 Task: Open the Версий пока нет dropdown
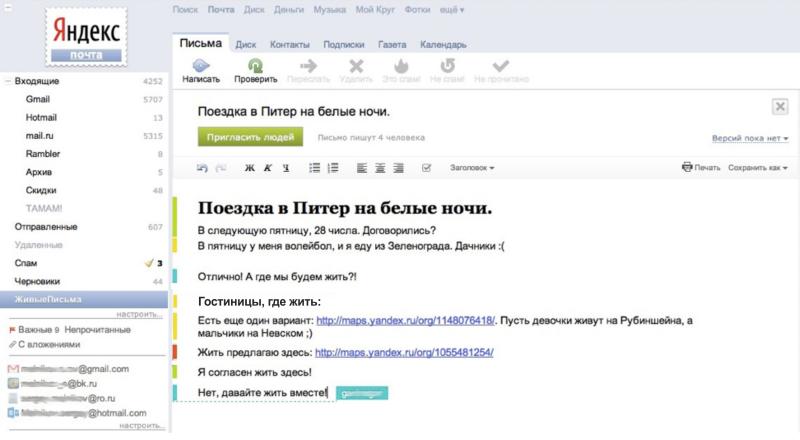pos(750,138)
